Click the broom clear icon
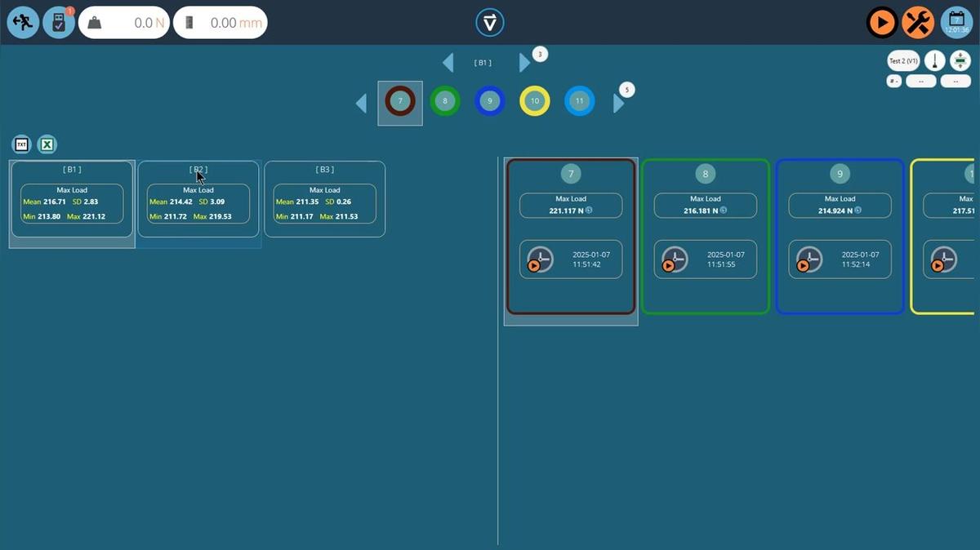This screenshot has height=550, width=980. point(934,61)
